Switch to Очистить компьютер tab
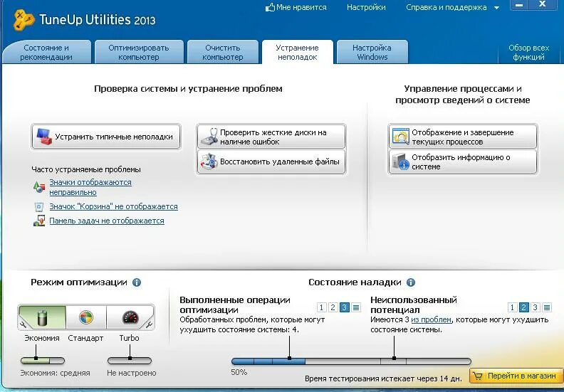 223,53
